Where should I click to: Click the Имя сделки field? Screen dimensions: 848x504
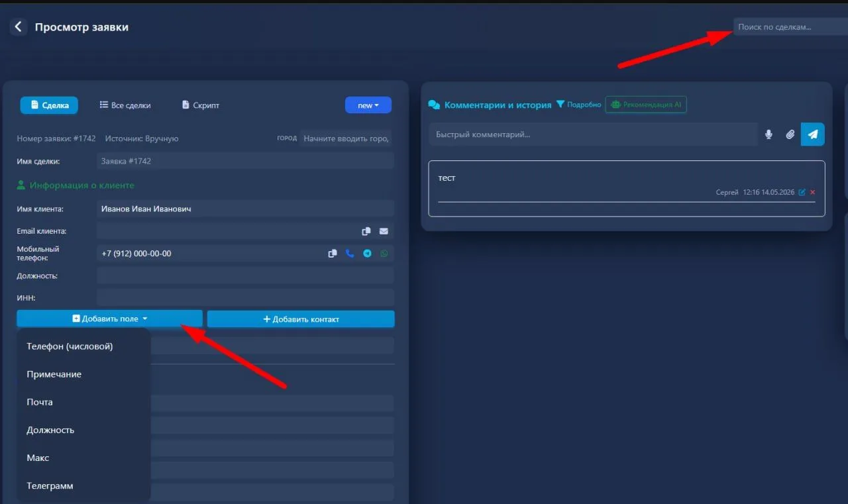tap(245, 161)
